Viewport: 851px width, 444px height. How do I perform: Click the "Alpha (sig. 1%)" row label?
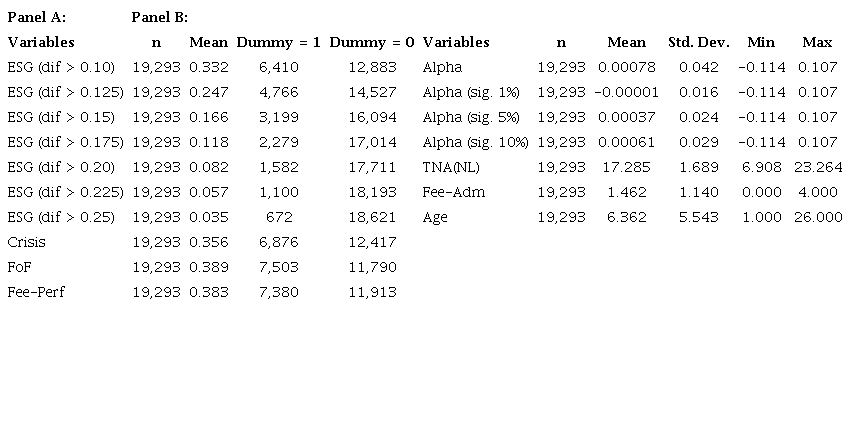coord(471,92)
